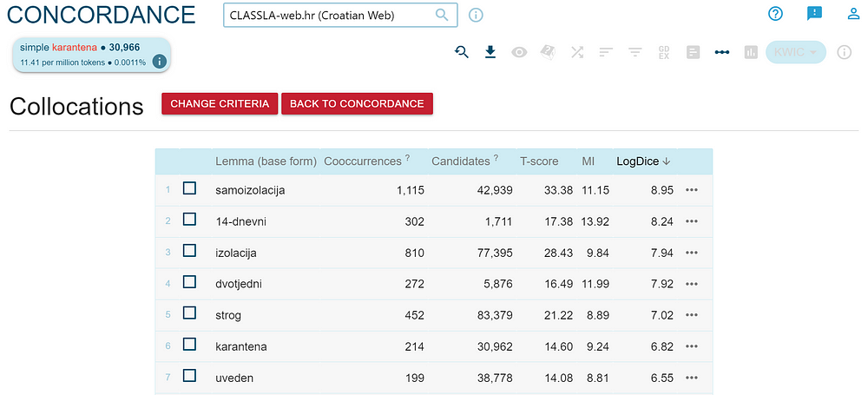Click the view options eye icon

519,53
